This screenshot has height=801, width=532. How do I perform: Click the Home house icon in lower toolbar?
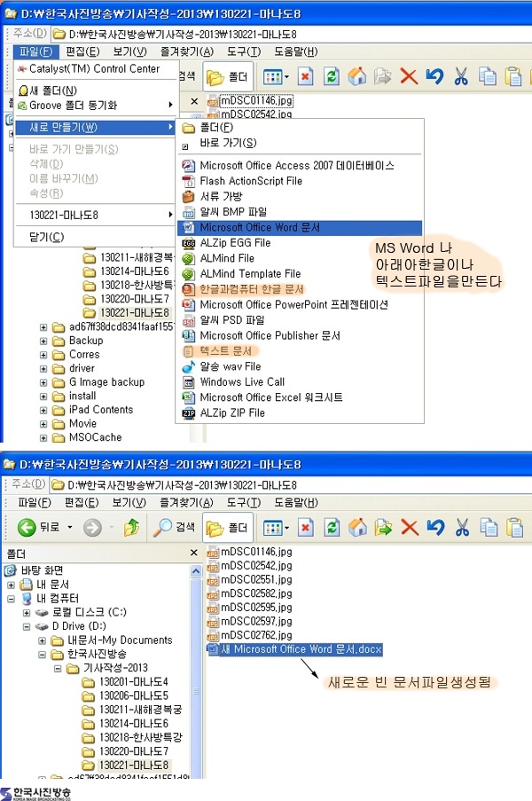click(x=357, y=527)
